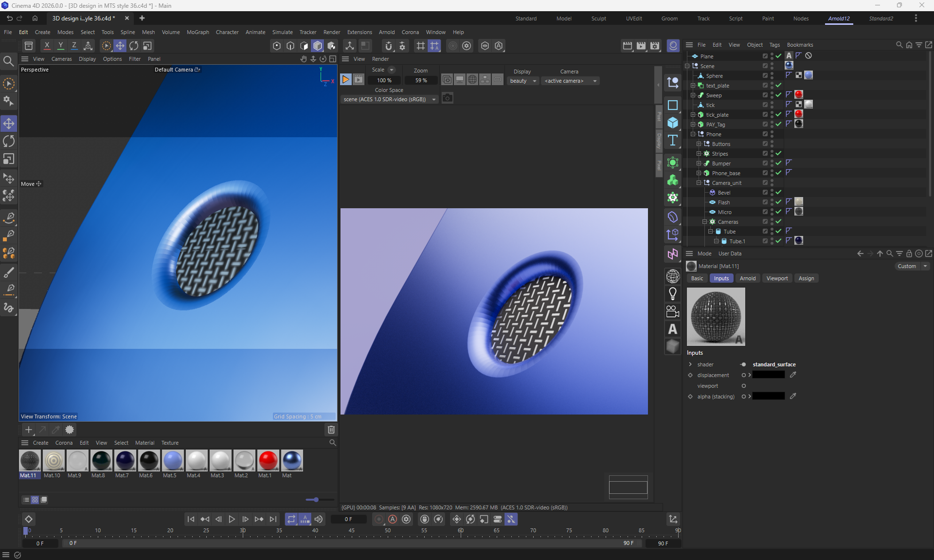The height and width of the screenshot is (560, 934).
Task: Select the Move tool in left toolbar
Action: coord(9,124)
